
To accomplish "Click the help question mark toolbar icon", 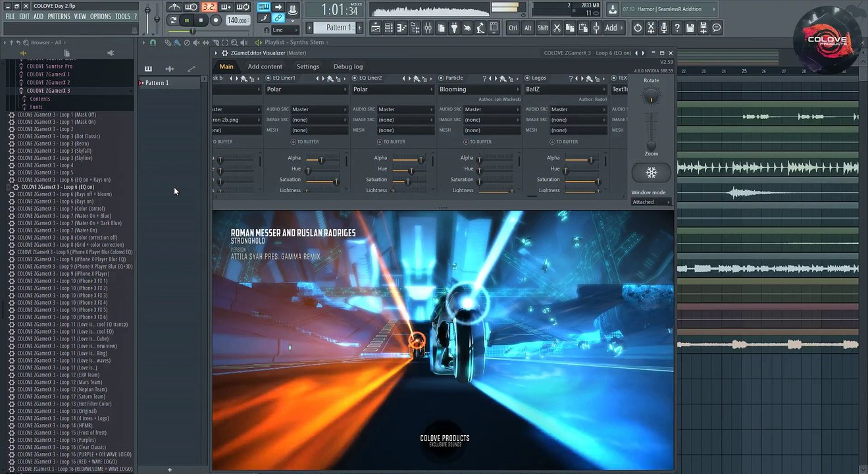I will 677,28.
